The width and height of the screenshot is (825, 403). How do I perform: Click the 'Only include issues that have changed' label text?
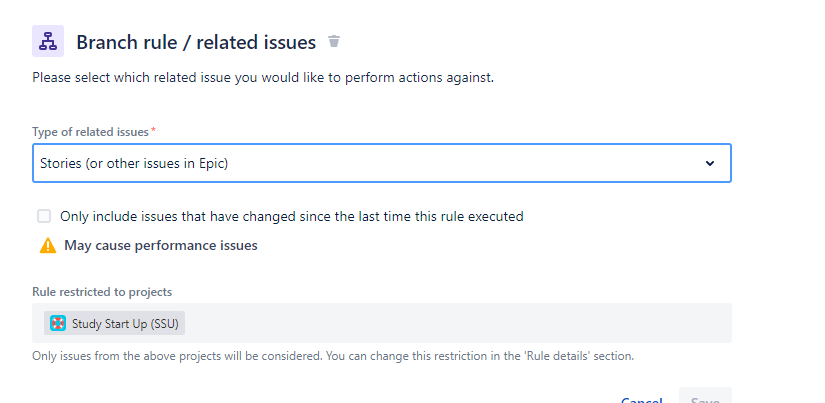coord(291,216)
